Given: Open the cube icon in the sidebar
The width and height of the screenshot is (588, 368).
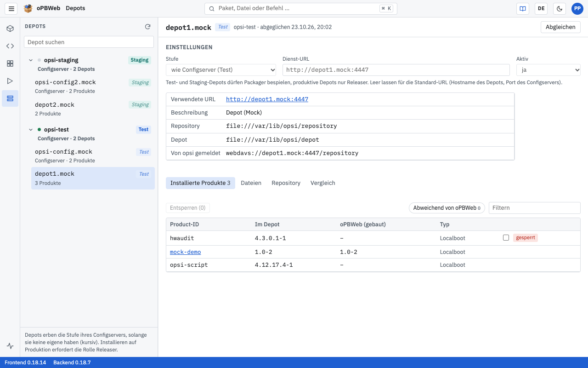Looking at the screenshot, I should coord(10,29).
